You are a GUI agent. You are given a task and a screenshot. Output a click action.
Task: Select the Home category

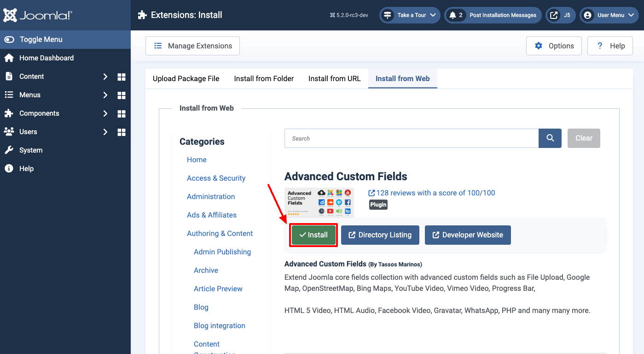(197, 160)
